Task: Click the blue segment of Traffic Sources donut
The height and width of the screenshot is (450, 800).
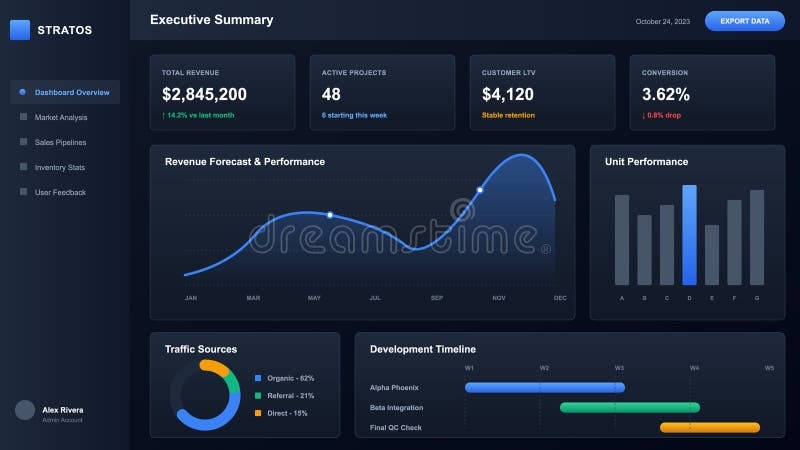Action: (x=212, y=422)
